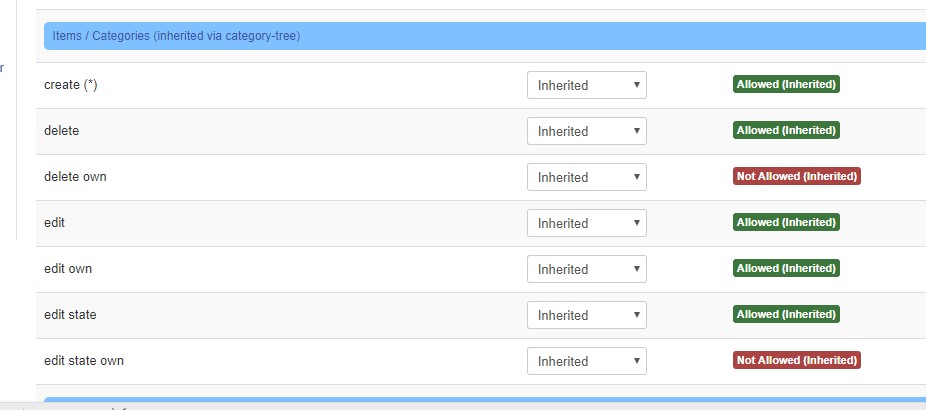Open the permission dropdown in delete row

click(586, 131)
